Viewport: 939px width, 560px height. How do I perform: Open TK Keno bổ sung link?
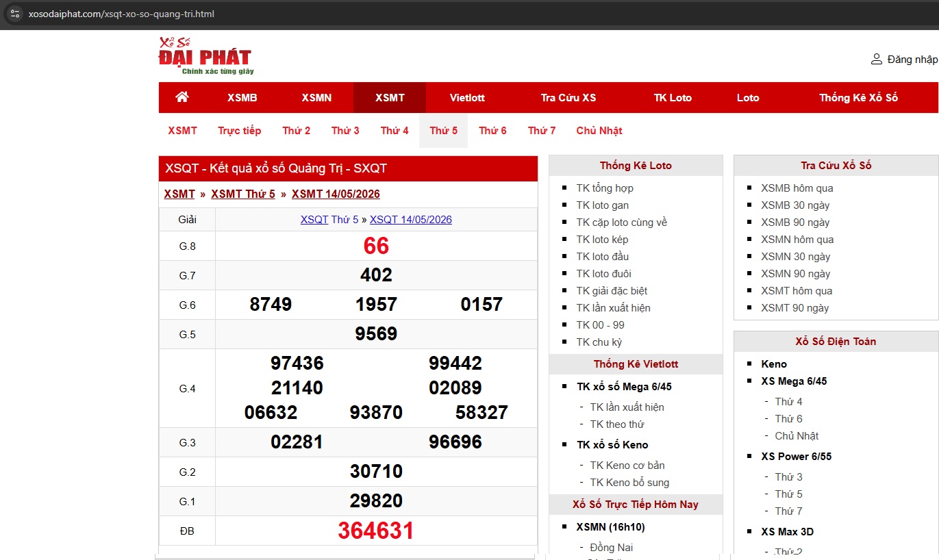[630, 483]
